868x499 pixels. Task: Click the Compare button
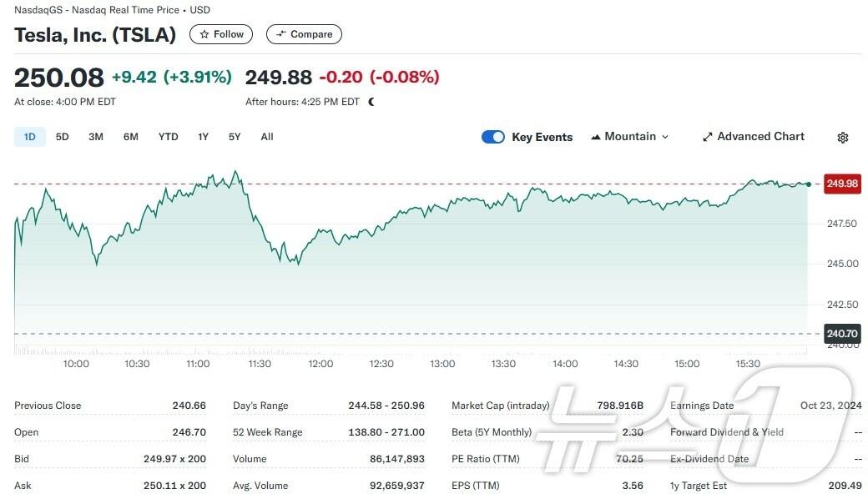pyautogui.click(x=304, y=34)
